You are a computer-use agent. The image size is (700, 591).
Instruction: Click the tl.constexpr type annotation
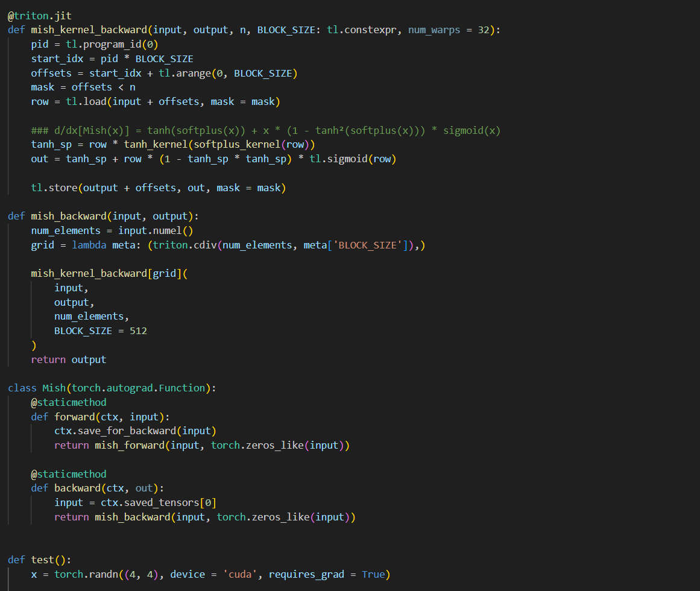(362, 30)
